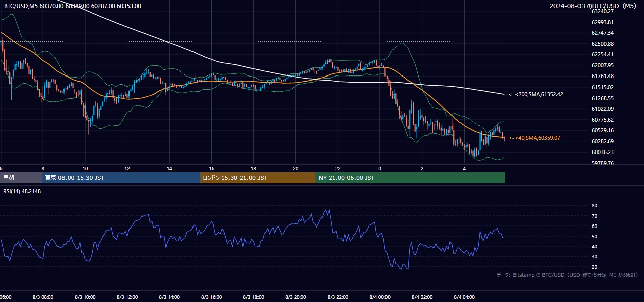
Task: Click the ロンドン 15:30-21:00 JST session bar
Action: 258,178
